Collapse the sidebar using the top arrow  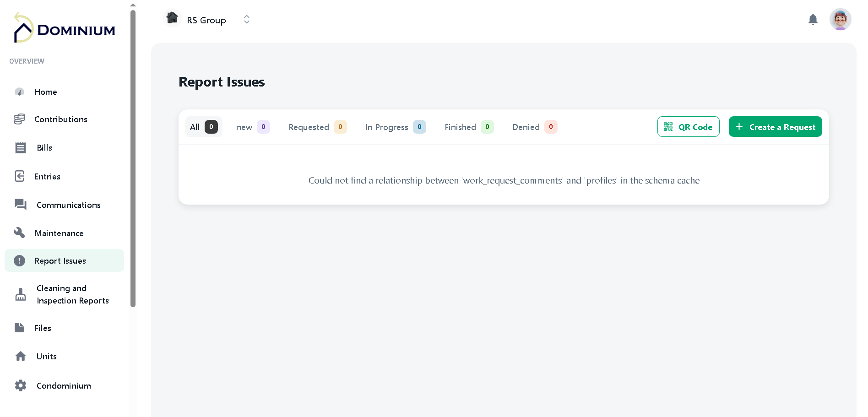(x=133, y=5)
